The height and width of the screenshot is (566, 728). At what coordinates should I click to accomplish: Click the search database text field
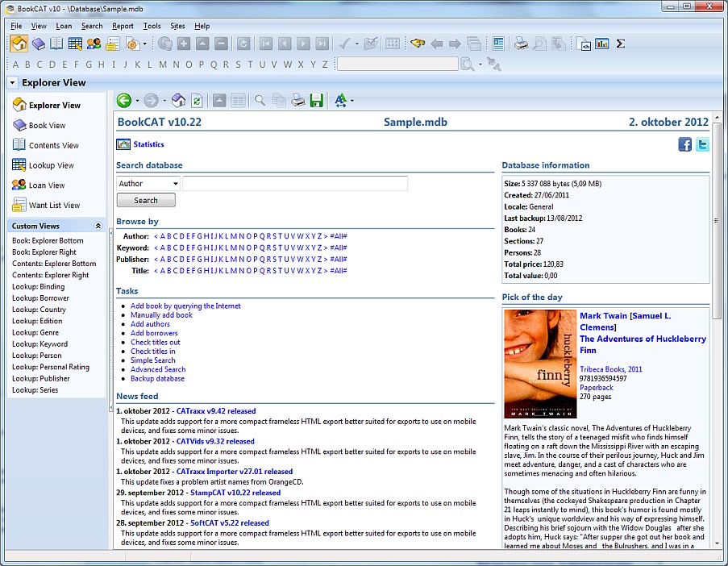295,183
